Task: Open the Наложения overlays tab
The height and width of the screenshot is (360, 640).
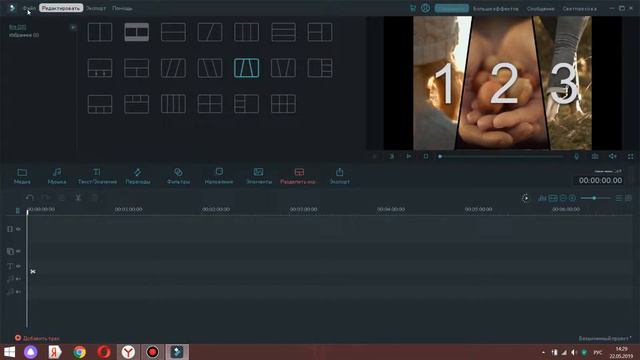Action: (219, 176)
